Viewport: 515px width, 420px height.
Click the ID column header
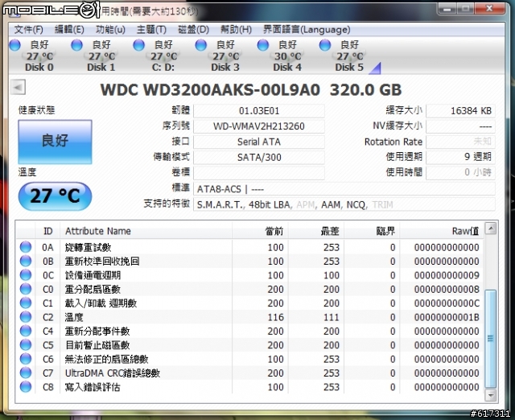(x=48, y=231)
